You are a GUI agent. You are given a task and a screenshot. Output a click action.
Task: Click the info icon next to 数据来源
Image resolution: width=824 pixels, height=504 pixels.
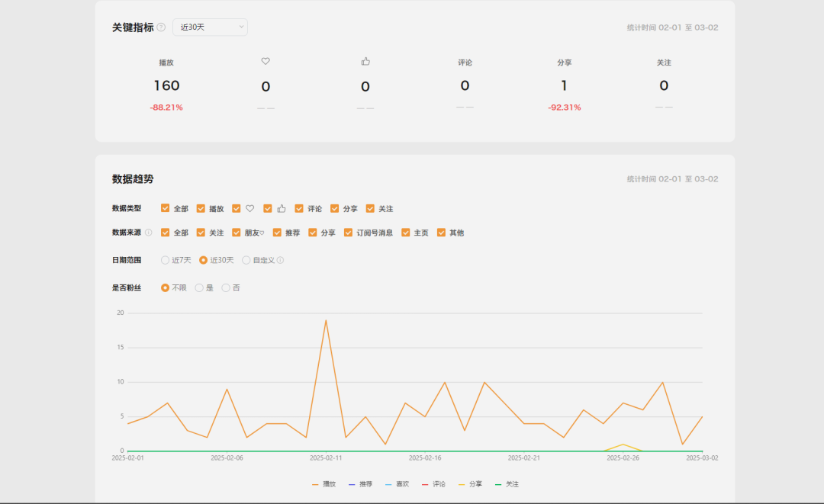tap(149, 233)
